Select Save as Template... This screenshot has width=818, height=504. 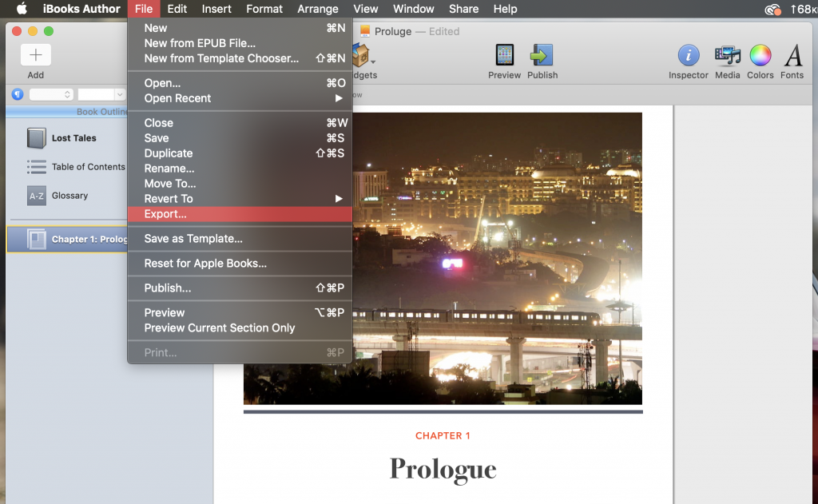240,239
